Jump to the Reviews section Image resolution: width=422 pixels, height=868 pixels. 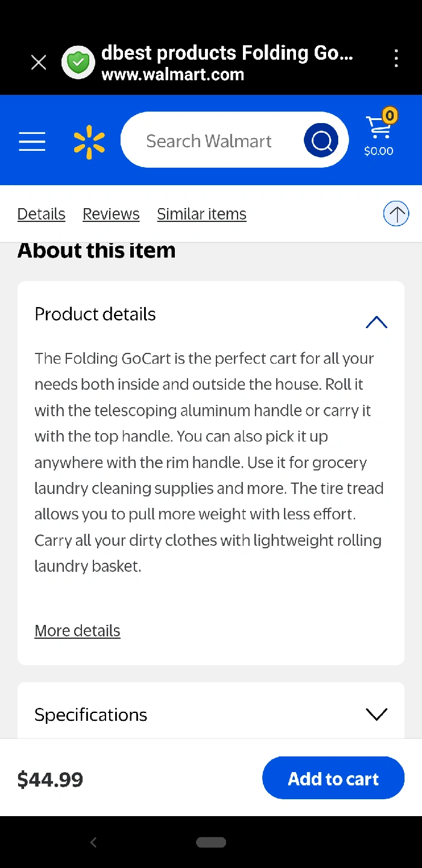point(111,214)
